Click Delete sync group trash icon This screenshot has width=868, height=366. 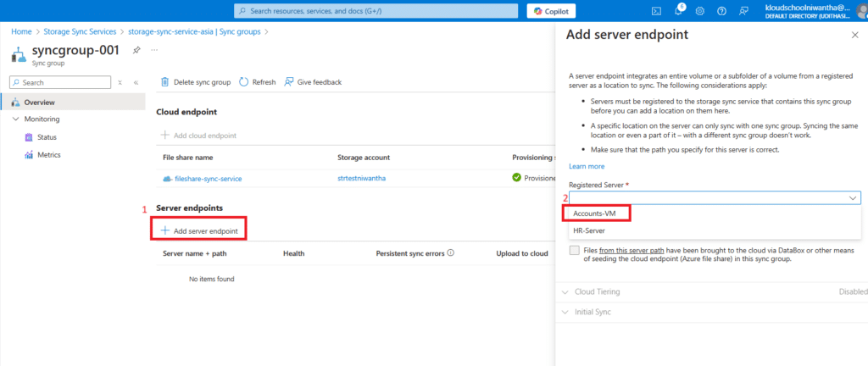[x=165, y=82]
